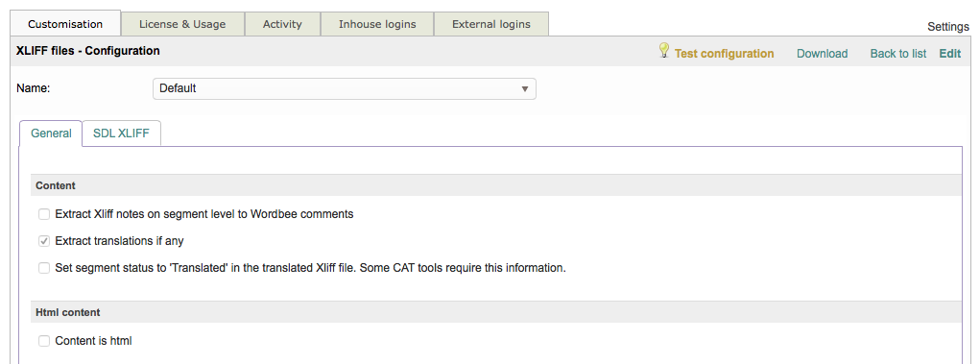Go to the External logins tab
This screenshot has width=980, height=364.
(x=491, y=24)
